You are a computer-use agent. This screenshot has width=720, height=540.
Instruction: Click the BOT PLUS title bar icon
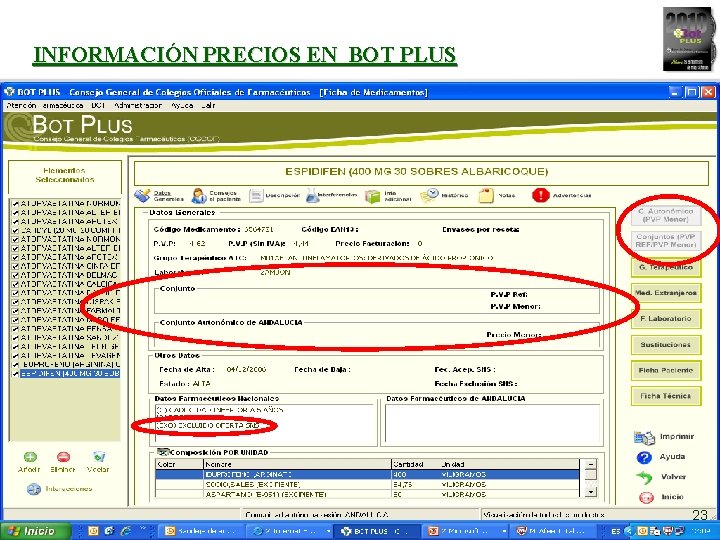click(9, 92)
